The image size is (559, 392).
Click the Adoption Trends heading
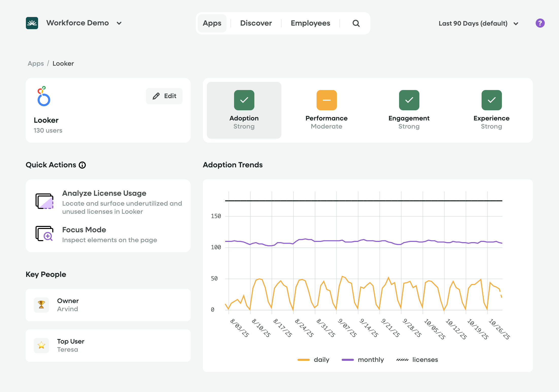(x=233, y=165)
